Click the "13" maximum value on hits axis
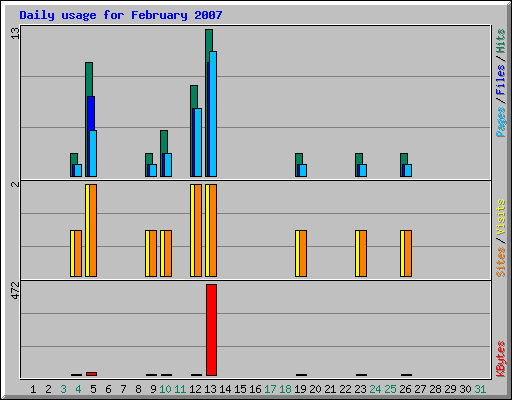512x400 pixels. [15, 33]
